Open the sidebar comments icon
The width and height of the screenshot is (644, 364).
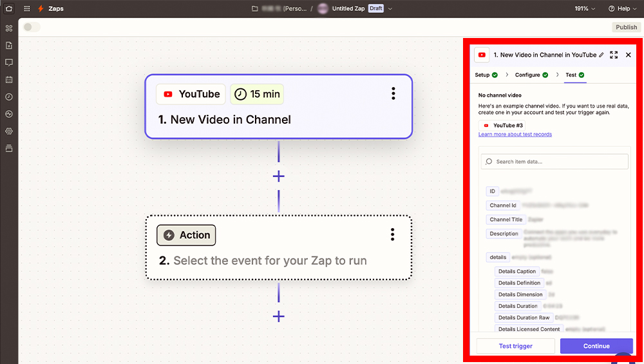tap(9, 62)
